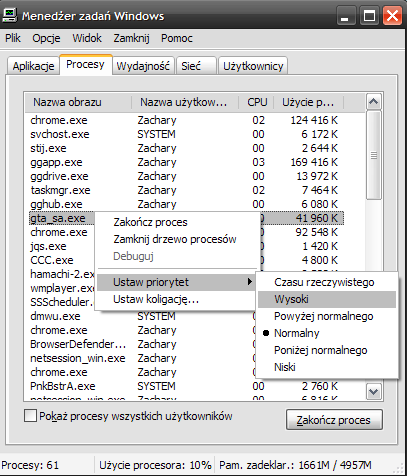Screen dimensions: 407x476
Task: Click the Task Manager title bar icon
Action: 9,15
